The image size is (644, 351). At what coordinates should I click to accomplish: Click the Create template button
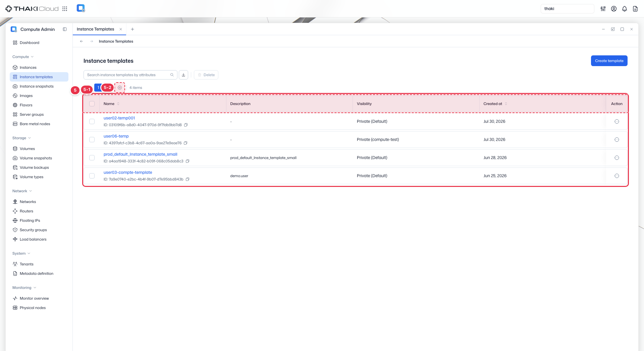[x=609, y=61]
